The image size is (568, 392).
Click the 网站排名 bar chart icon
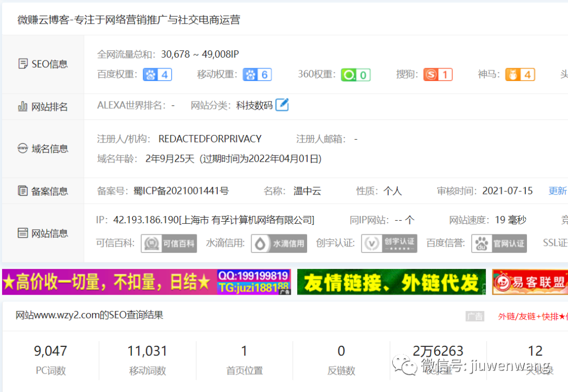tap(23, 107)
